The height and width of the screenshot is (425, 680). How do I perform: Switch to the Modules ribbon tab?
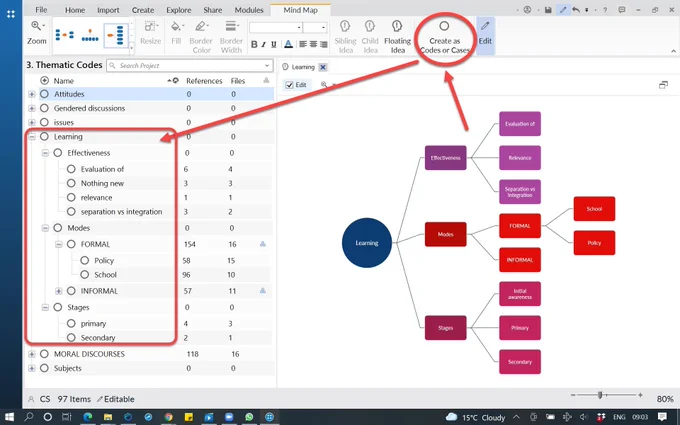[249, 10]
